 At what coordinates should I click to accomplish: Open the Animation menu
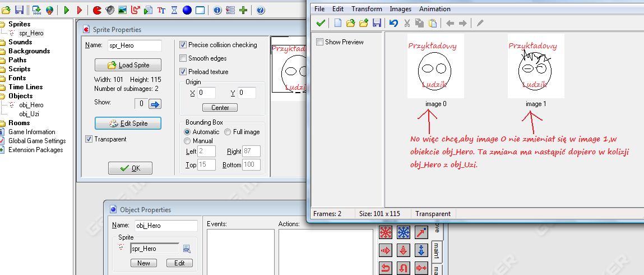[434, 9]
